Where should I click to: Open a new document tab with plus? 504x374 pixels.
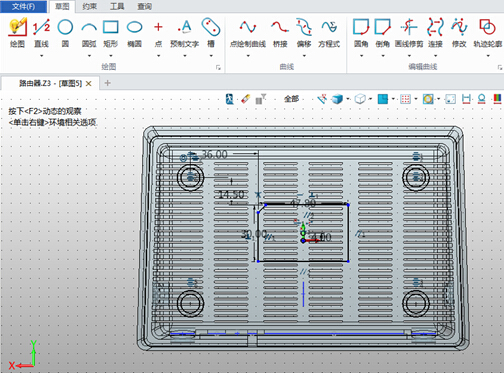tap(107, 83)
